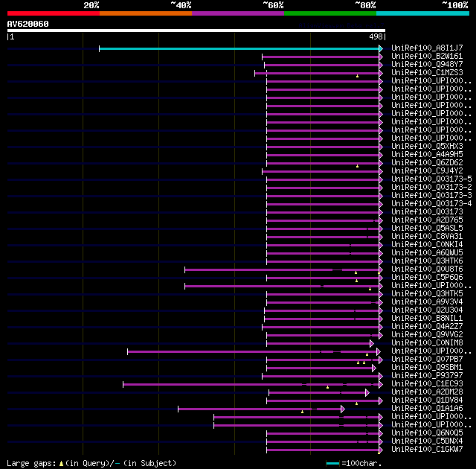Image resolution: width=476 pixels, height=469 pixels.
Task: Select the UniRef100_Q1A1A6 label
Action: coord(427,409)
